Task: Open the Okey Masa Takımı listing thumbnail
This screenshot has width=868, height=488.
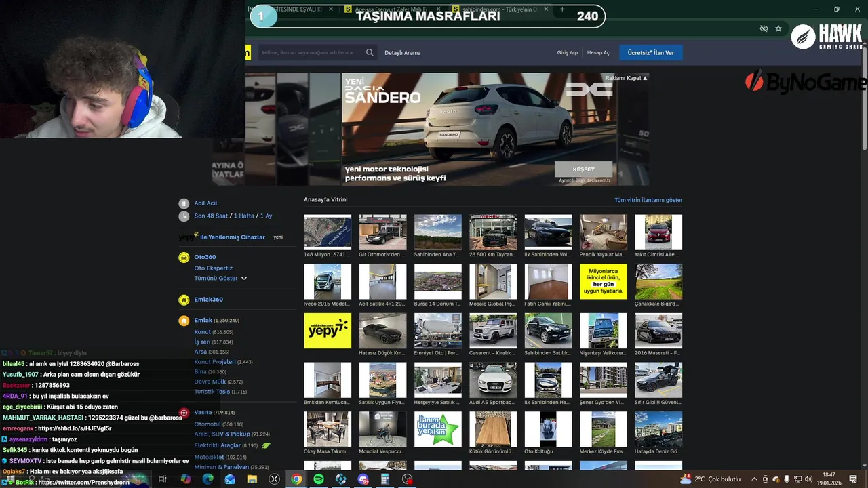Action: tap(328, 429)
